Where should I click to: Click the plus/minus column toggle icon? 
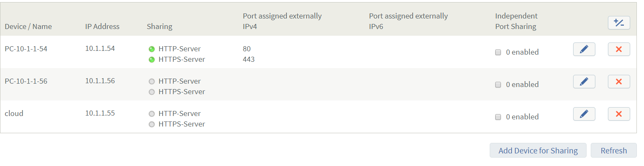click(x=619, y=23)
